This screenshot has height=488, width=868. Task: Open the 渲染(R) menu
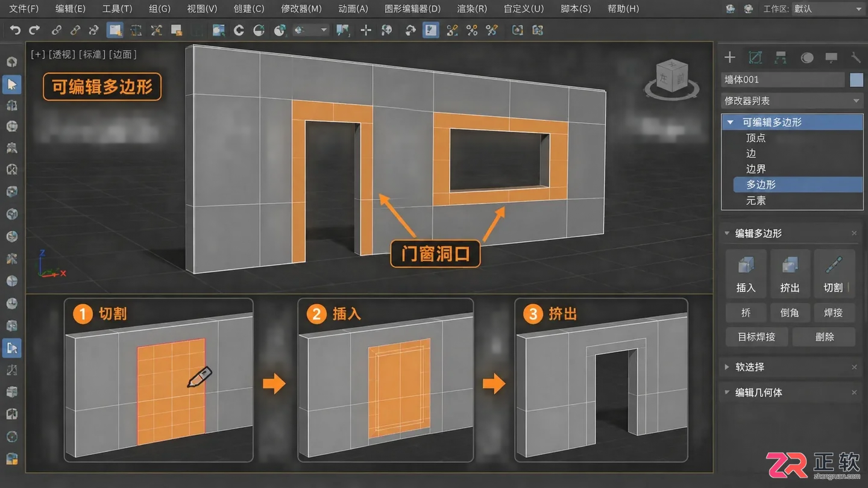pyautogui.click(x=472, y=9)
